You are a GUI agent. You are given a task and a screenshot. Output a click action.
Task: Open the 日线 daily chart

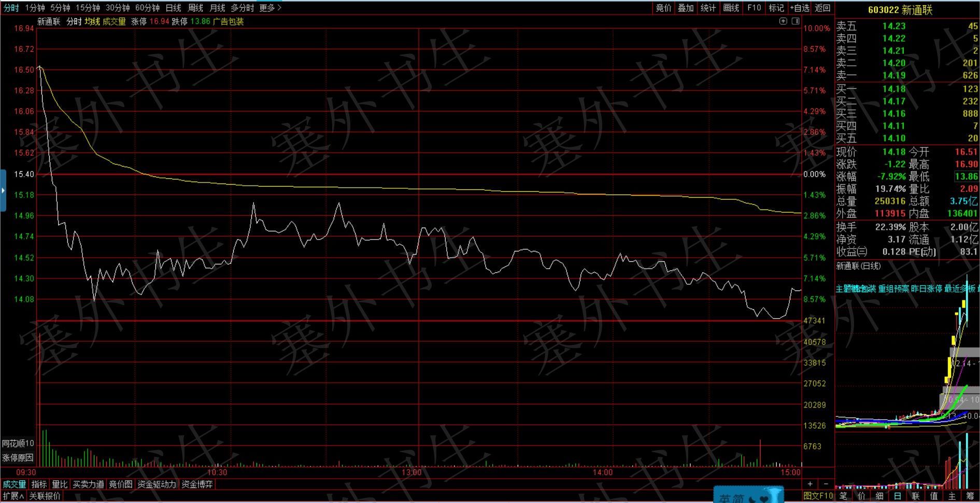pos(174,8)
